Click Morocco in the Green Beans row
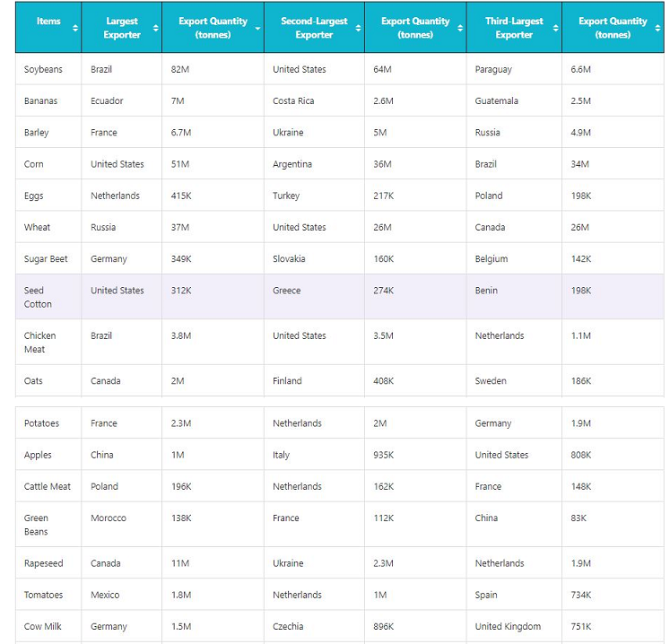The height and width of the screenshot is (644, 670). coord(109,518)
